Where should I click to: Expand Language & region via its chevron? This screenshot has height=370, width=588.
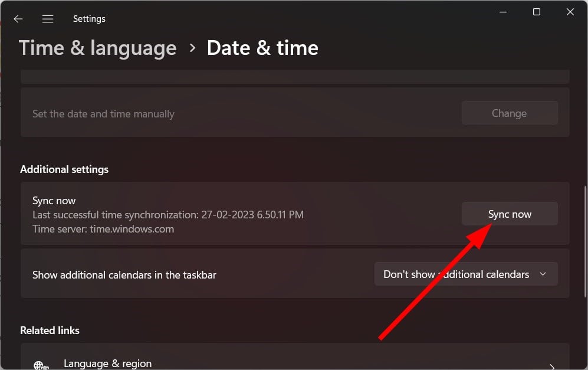pyautogui.click(x=551, y=366)
